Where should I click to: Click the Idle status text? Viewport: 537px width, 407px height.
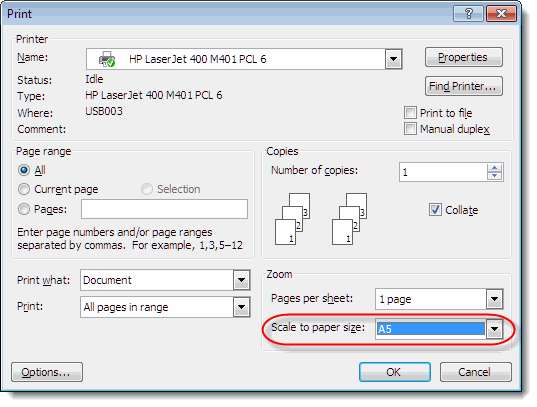click(x=94, y=79)
